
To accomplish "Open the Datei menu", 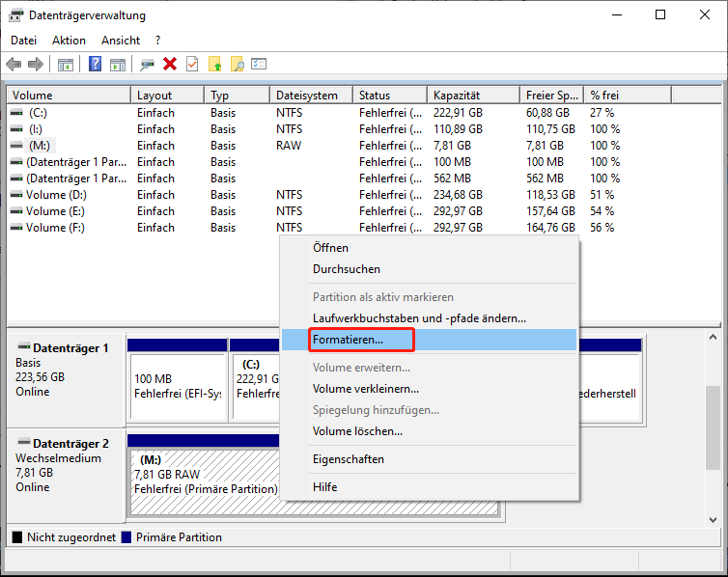I will tap(24, 41).
